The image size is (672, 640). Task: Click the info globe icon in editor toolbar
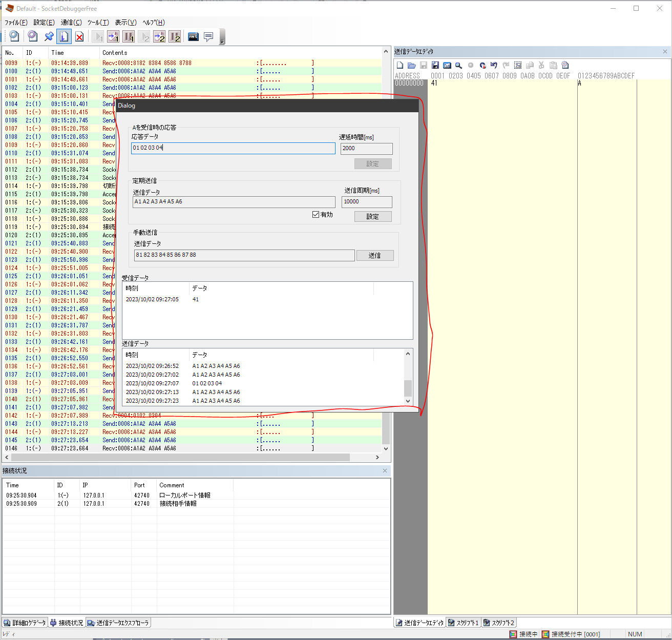[482, 65]
